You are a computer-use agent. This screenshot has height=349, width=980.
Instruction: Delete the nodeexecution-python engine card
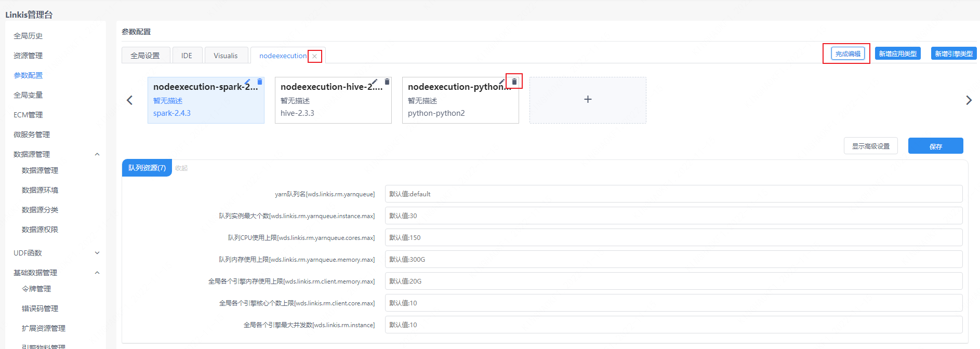(x=514, y=82)
